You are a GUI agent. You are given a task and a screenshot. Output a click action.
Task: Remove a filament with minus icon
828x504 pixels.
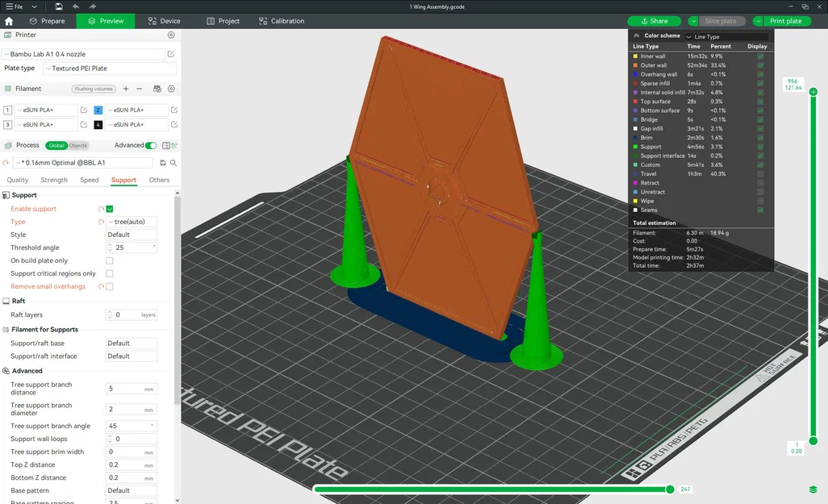point(140,89)
